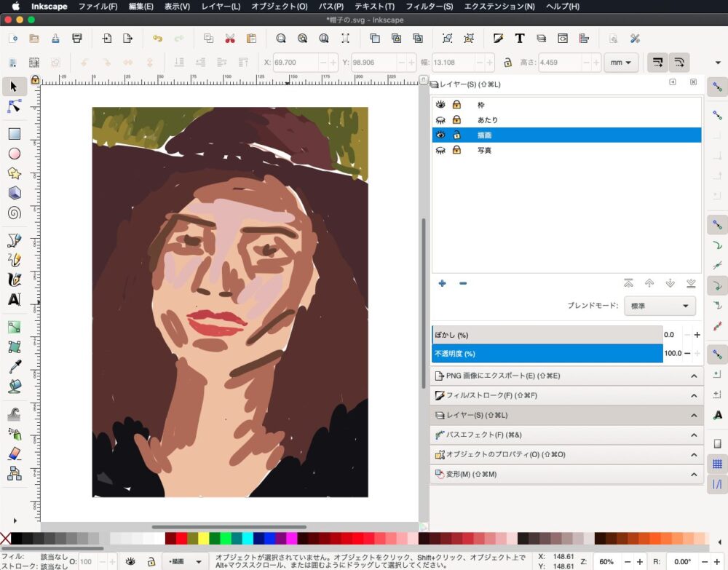Click the blue plus add layer icon
The image size is (728, 570).
[x=442, y=283]
